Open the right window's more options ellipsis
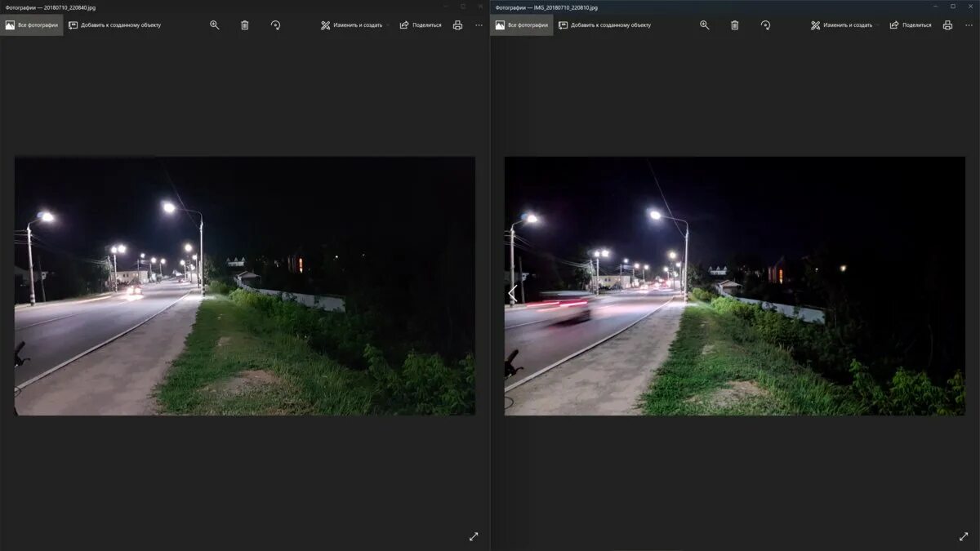 [969, 25]
